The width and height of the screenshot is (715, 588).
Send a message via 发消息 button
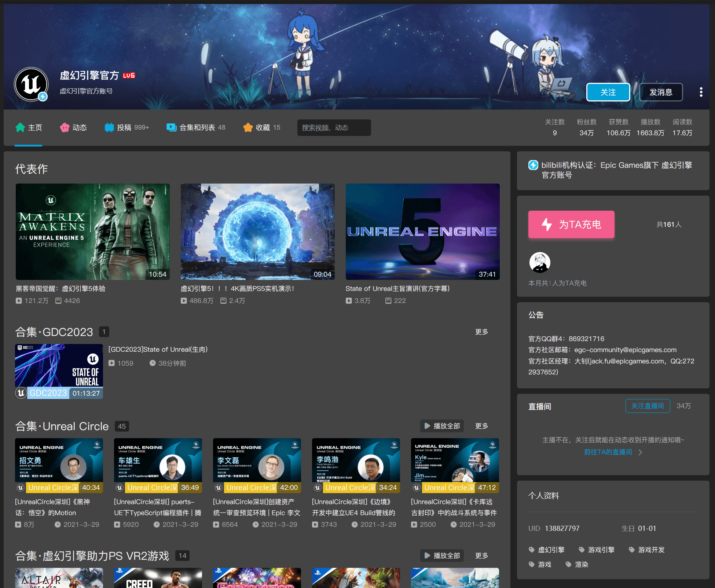point(661,92)
